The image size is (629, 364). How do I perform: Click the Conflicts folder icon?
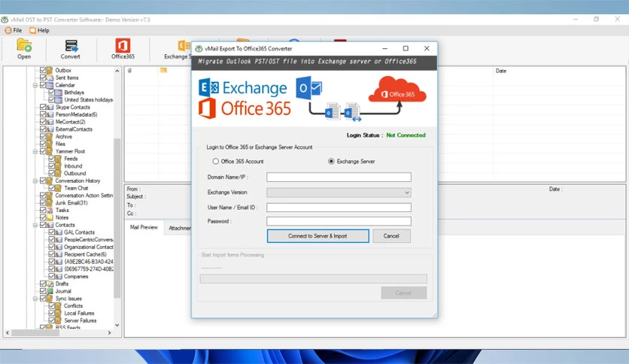click(59, 305)
